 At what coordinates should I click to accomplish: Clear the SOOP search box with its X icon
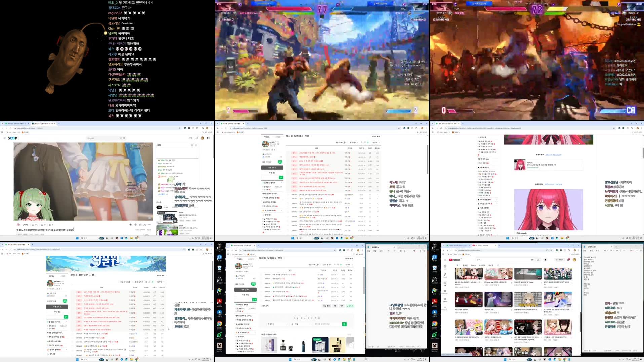[x=121, y=138]
